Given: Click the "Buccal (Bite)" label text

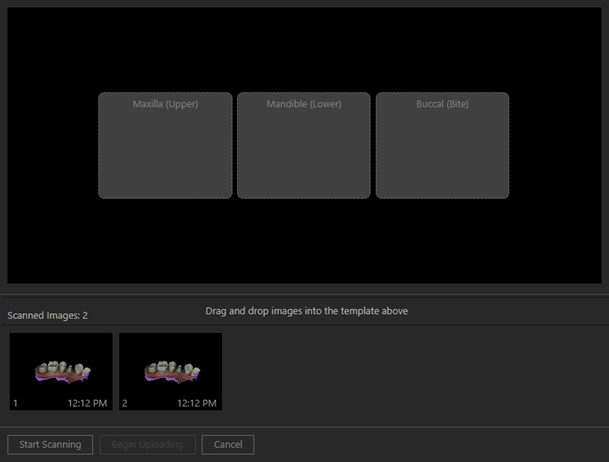Looking at the screenshot, I should pos(442,104).
